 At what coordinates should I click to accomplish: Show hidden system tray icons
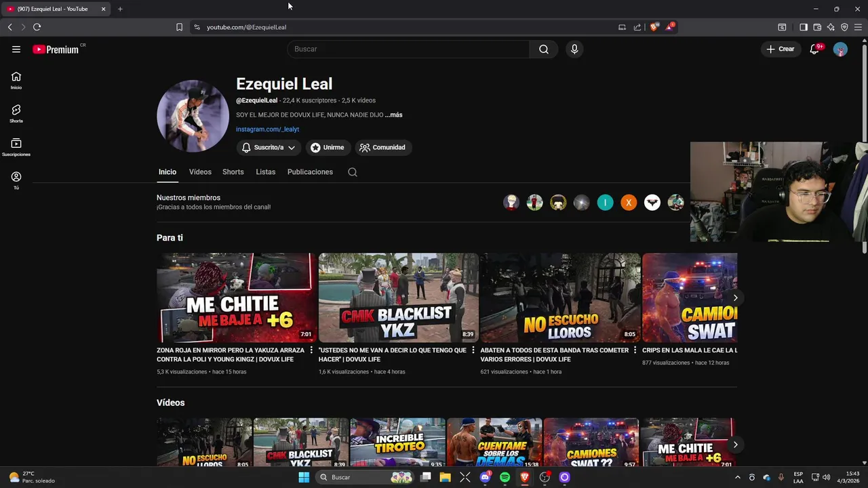point(738,477)
